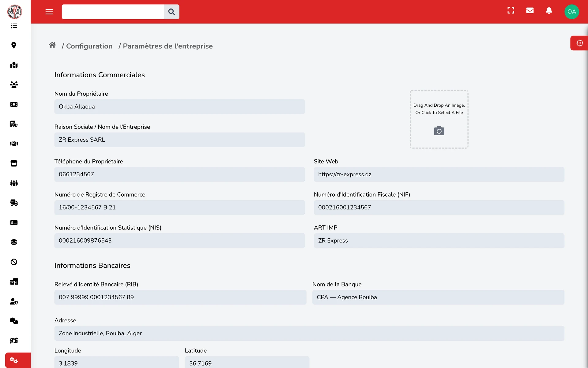The image size is (588, 368).
Task: Click the company logo in the sidebar
Action: (x=14, y=12)
